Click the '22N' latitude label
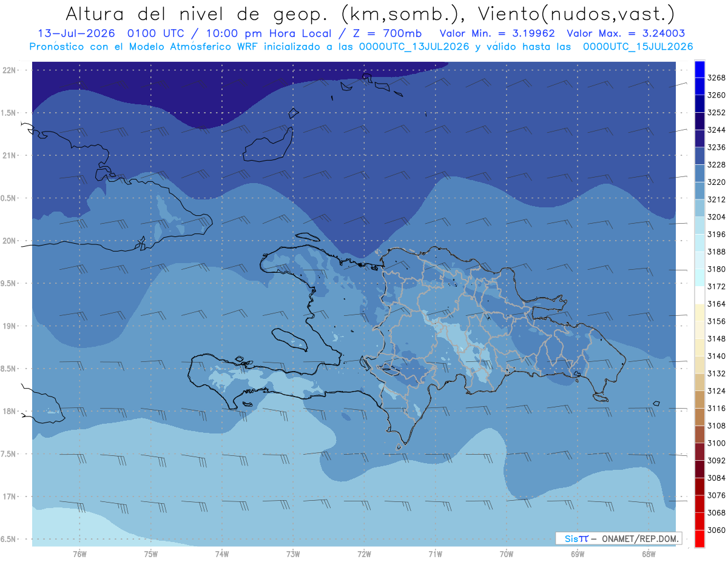 [x=10, y=70]
